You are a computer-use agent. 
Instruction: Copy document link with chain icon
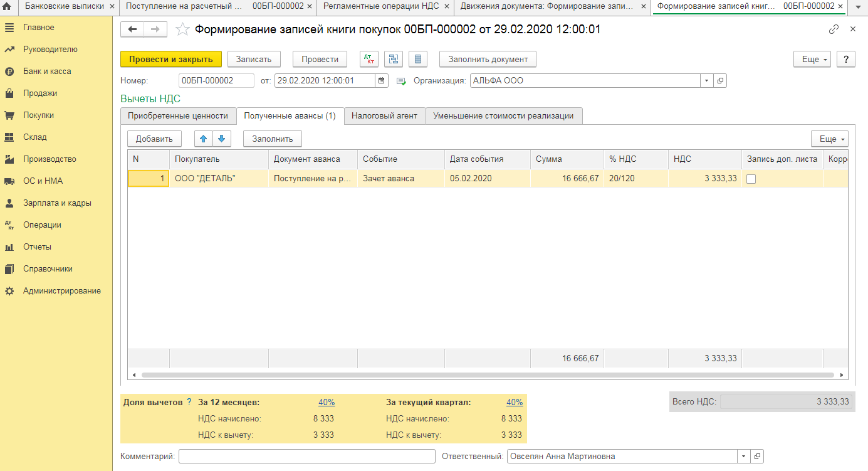(834, 29)
